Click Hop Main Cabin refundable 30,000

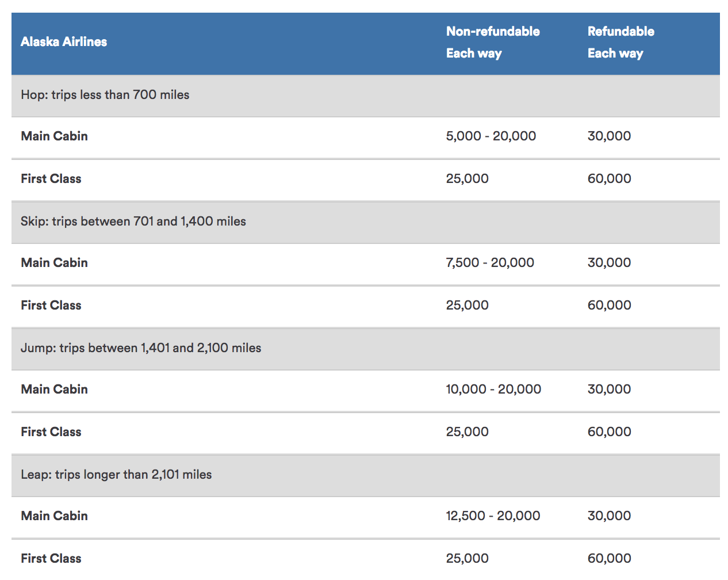click(610, 136)
